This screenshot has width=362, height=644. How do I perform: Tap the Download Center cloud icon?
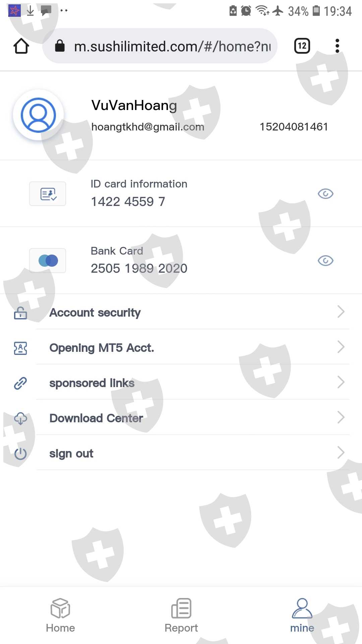(x=20, y=418)
